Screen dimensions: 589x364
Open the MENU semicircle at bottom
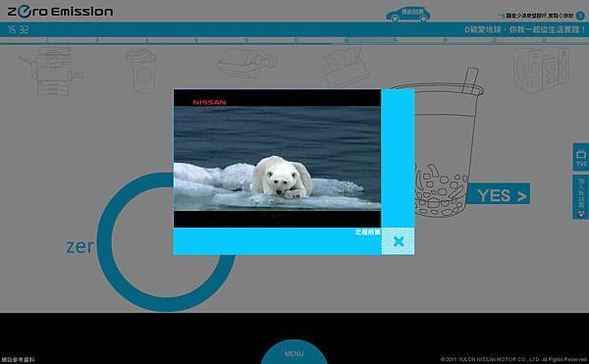(294, 352)
